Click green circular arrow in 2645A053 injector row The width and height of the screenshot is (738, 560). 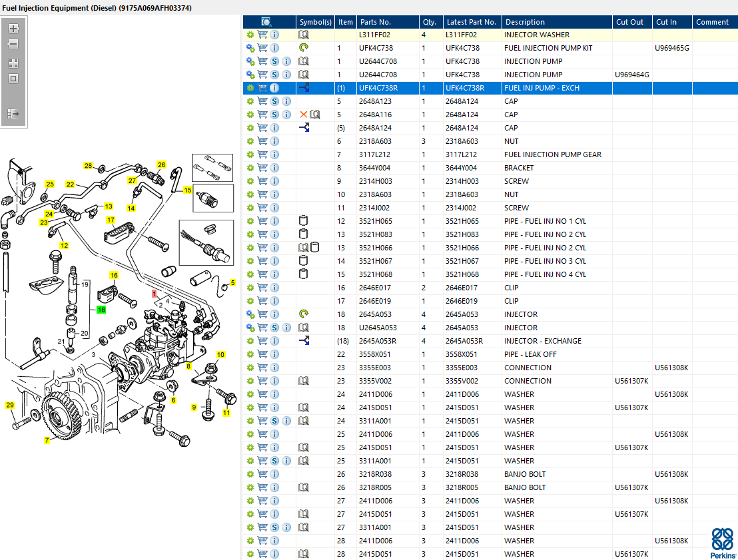(304, 314)
